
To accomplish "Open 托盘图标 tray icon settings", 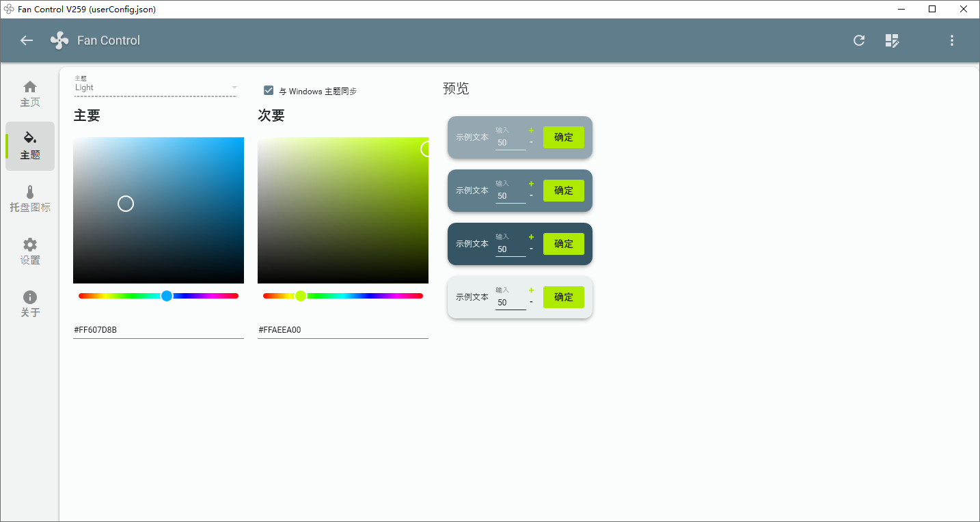I will 29,198.
